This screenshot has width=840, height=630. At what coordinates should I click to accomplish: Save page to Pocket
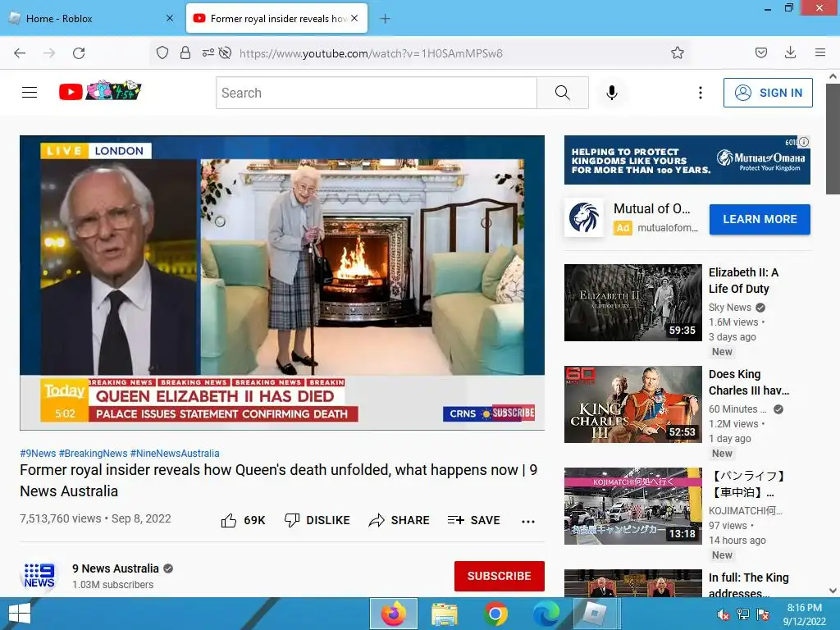(761, 52)
